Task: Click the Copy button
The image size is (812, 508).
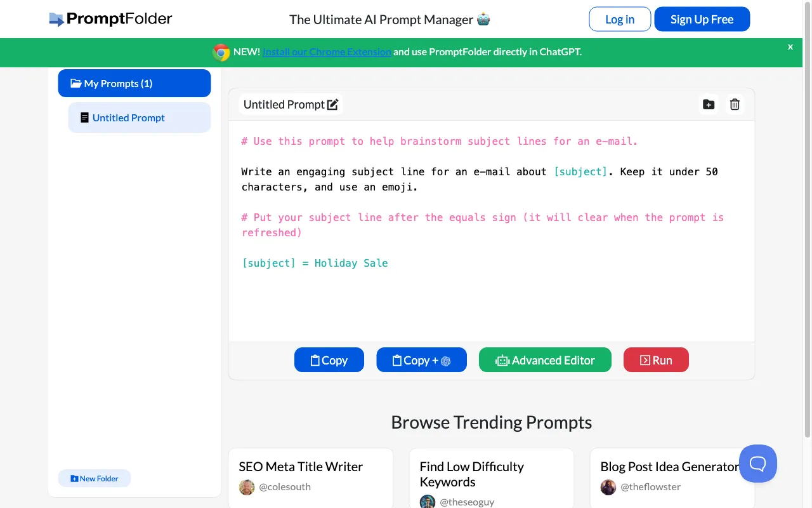Action: (329, 360)
